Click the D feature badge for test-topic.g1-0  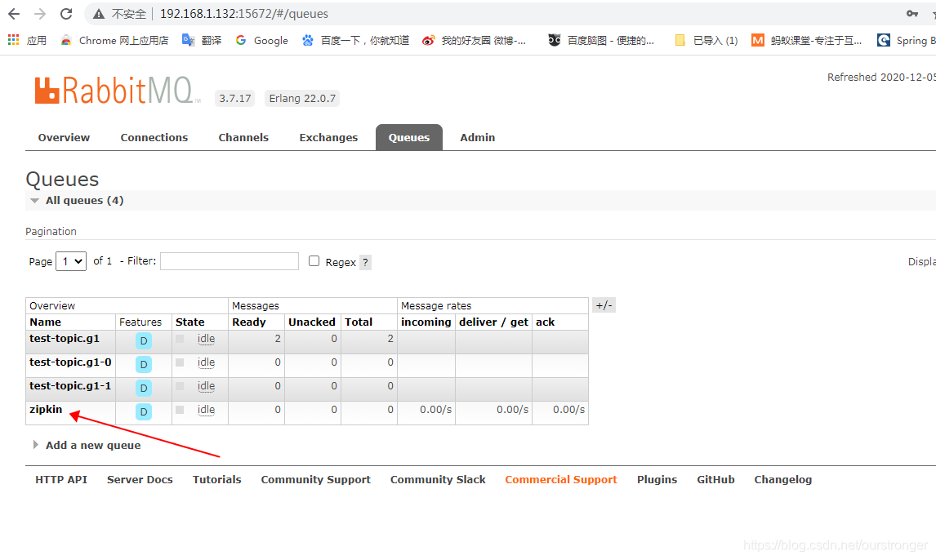143,364
